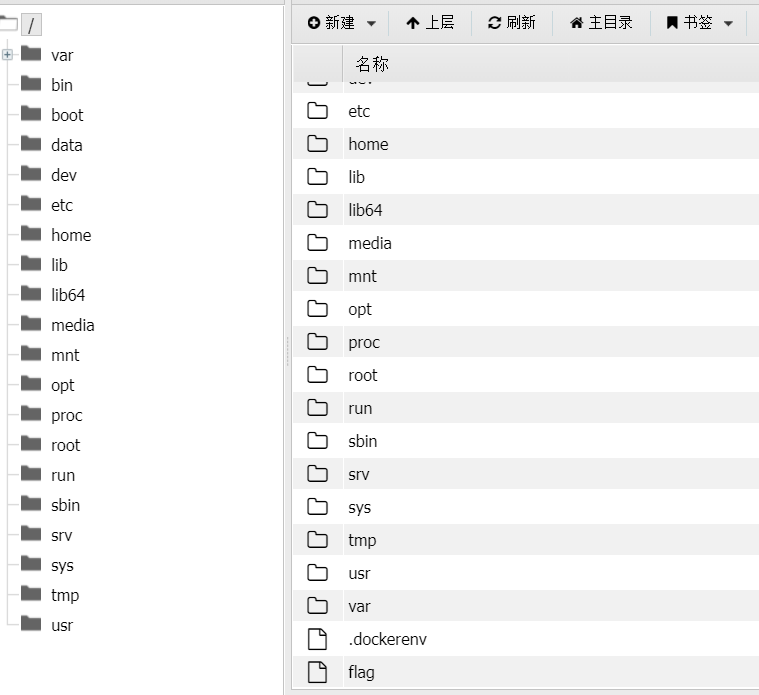The height and width of the screenshot is (695, 759).
Task: Select tmp row in file list
Action: (526, 540)
